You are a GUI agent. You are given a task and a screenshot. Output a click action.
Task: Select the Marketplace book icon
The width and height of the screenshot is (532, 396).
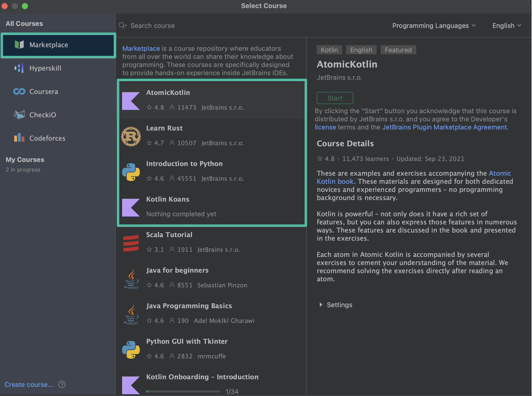click(x=19, y=45)
